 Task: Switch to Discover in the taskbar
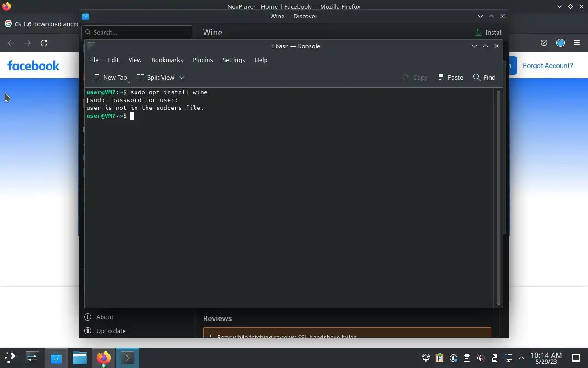56,357
